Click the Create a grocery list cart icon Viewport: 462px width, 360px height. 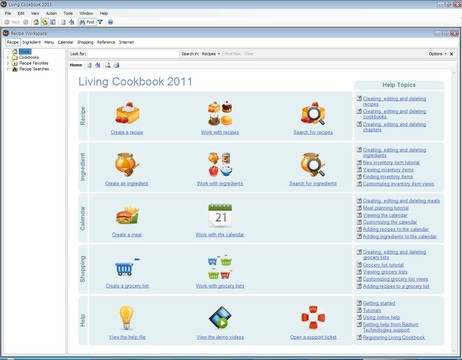pos(127,267)
